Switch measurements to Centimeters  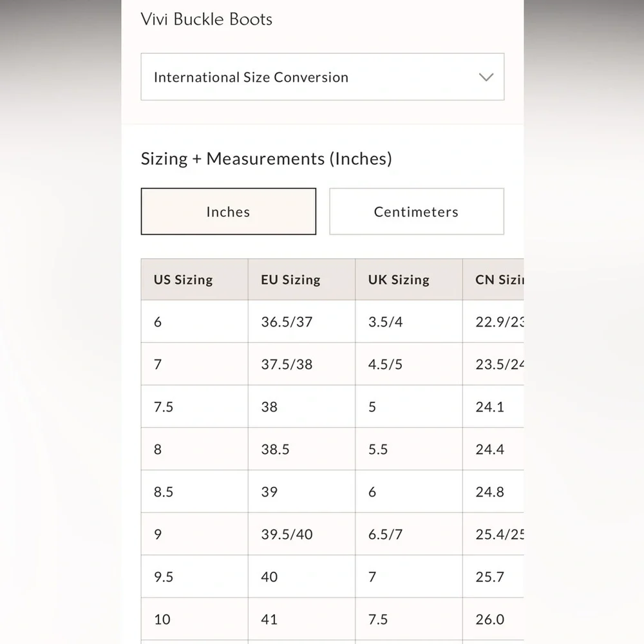coord(416,212)
